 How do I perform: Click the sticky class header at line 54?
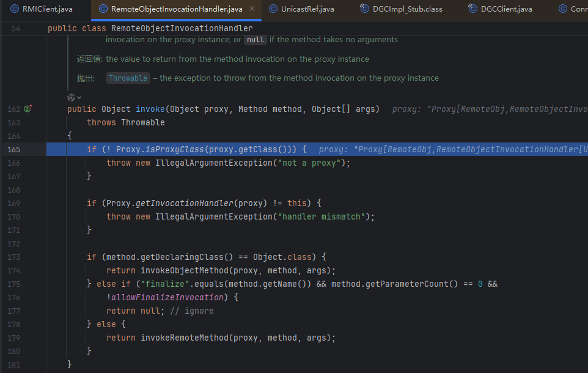click(x=150, y=29)
